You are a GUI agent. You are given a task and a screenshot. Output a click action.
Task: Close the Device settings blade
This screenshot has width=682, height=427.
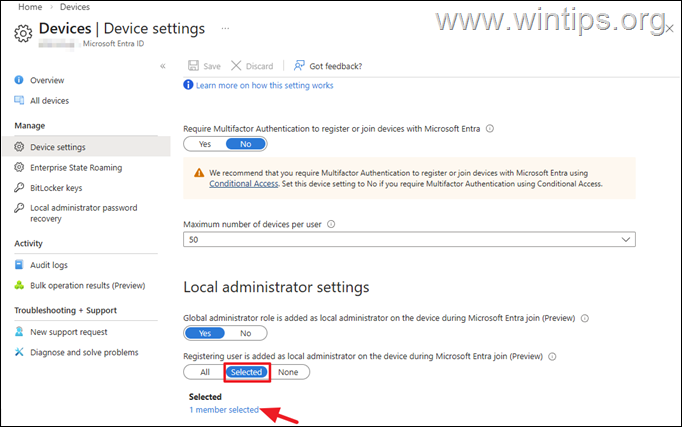tap(669, 28)
